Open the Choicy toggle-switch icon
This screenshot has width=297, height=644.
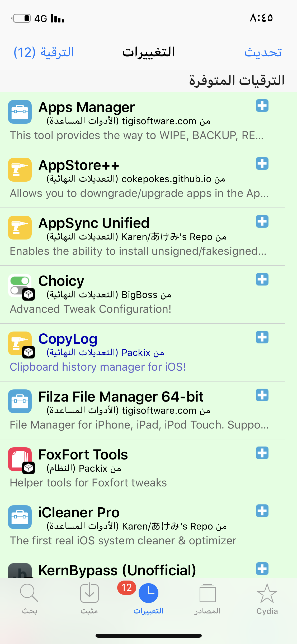coord(20,286)
